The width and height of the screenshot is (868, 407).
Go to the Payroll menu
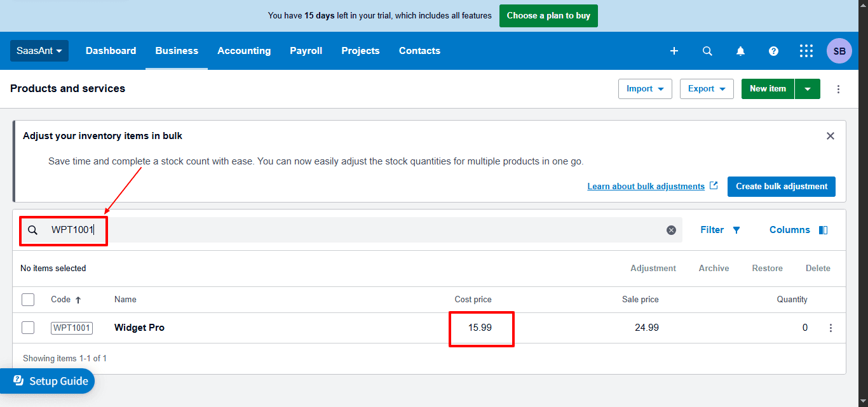coord(306,51)
